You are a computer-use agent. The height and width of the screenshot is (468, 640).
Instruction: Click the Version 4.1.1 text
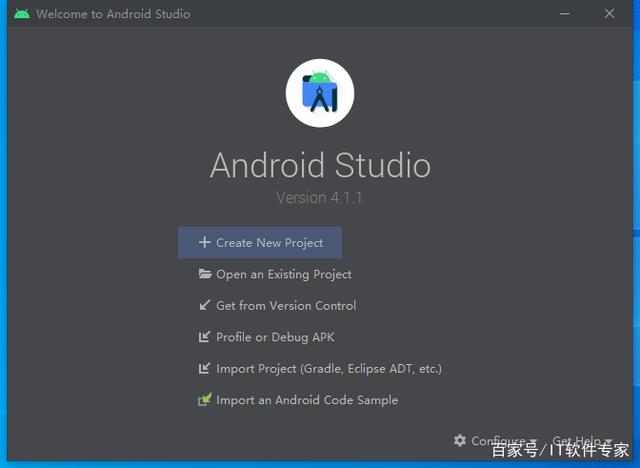pos(319,198)
